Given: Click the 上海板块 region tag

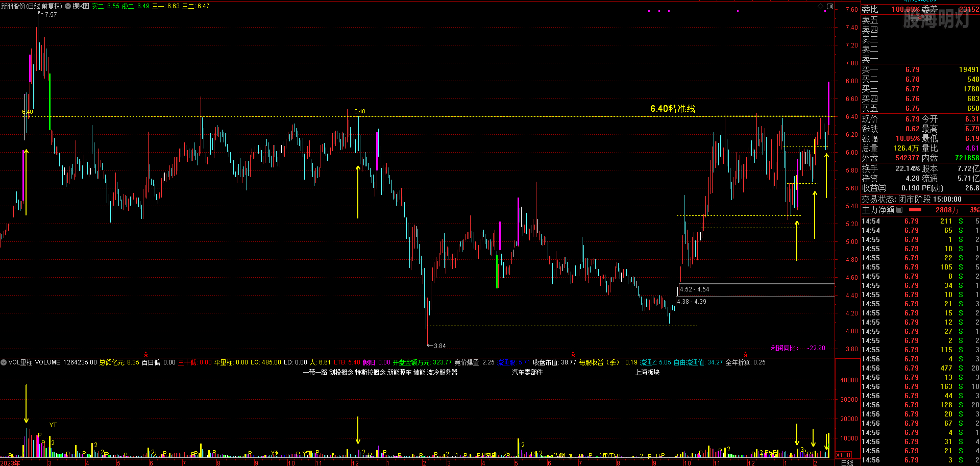Looking at the screenshot, I should [647, 373].
